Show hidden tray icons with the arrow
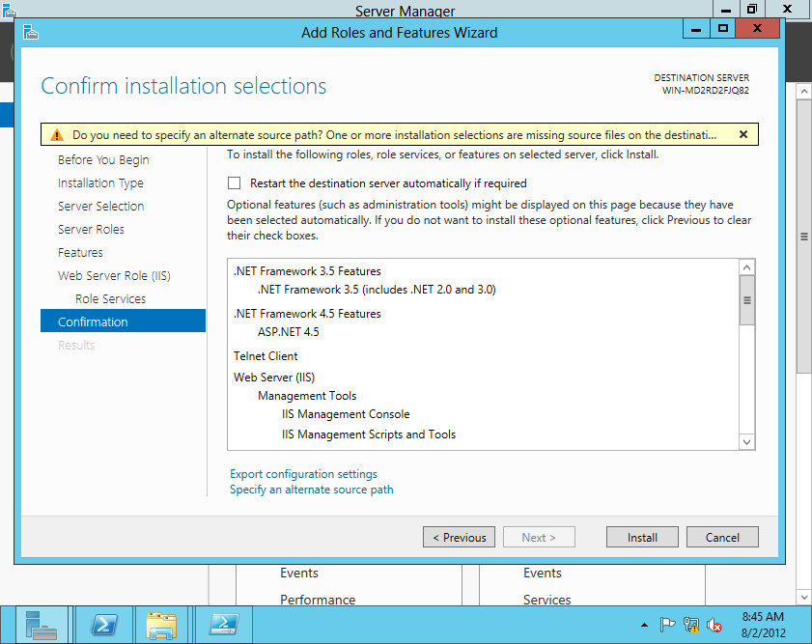Viewport: 812px width, 644px height. [644, 626]
